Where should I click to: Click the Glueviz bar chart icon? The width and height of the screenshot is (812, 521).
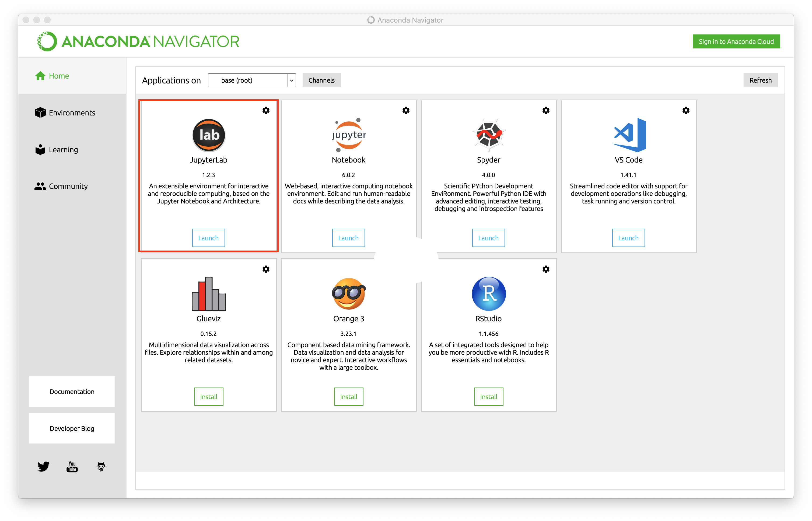[x=209, y=294]
